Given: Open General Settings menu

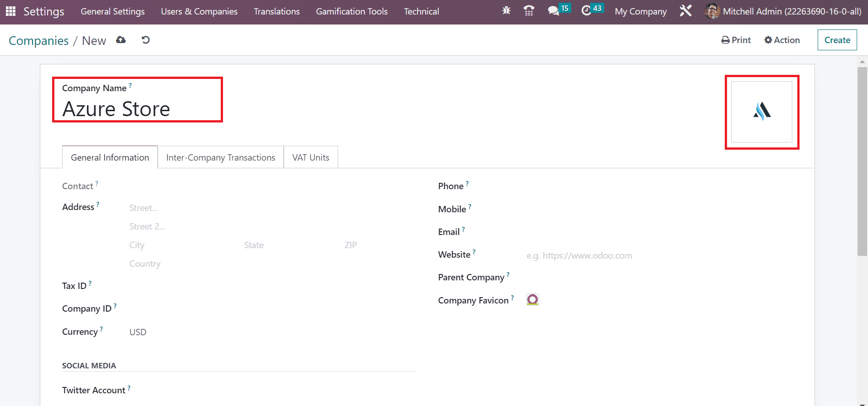Looking at the screenshot, I should point(112,11).
